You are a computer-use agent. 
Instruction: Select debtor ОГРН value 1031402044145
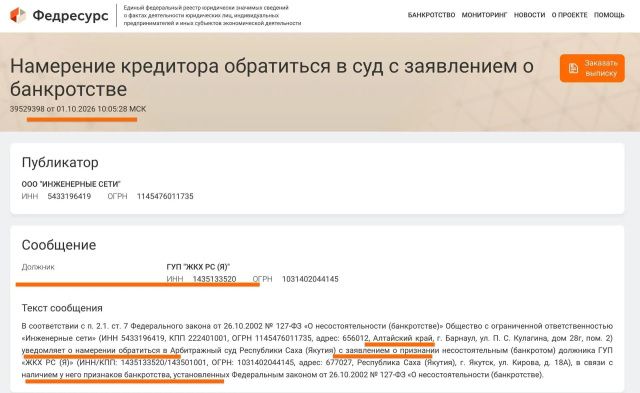tap(310, 279)
